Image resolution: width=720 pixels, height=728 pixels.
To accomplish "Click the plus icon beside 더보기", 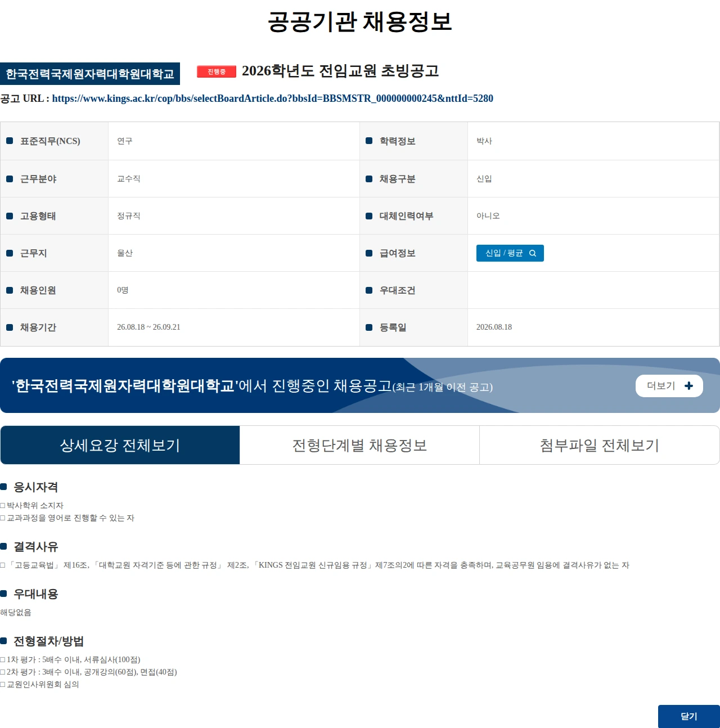I will [688, 386].
